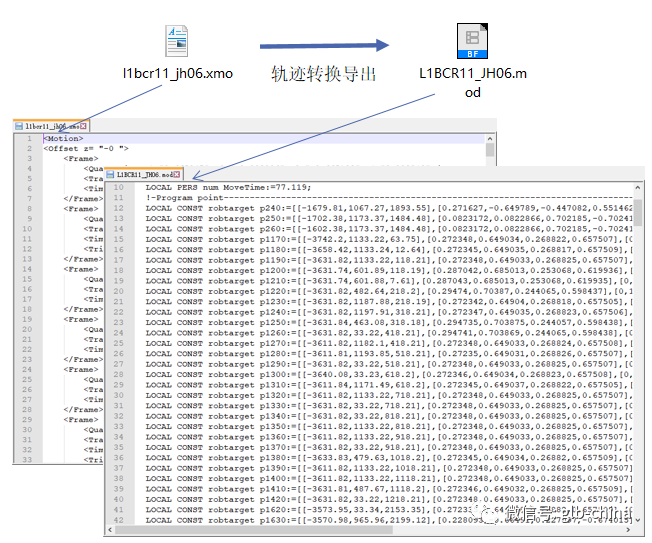Viewport: 652px width, 543px height.
Task: Click scroll left arrow in mod editor
Action: click(110, 530)
